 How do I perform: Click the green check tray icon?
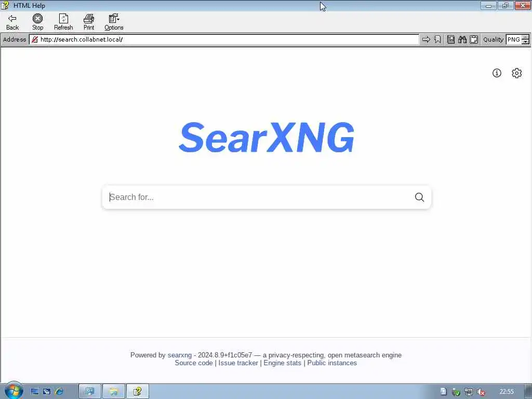click(x=456, y=392)
